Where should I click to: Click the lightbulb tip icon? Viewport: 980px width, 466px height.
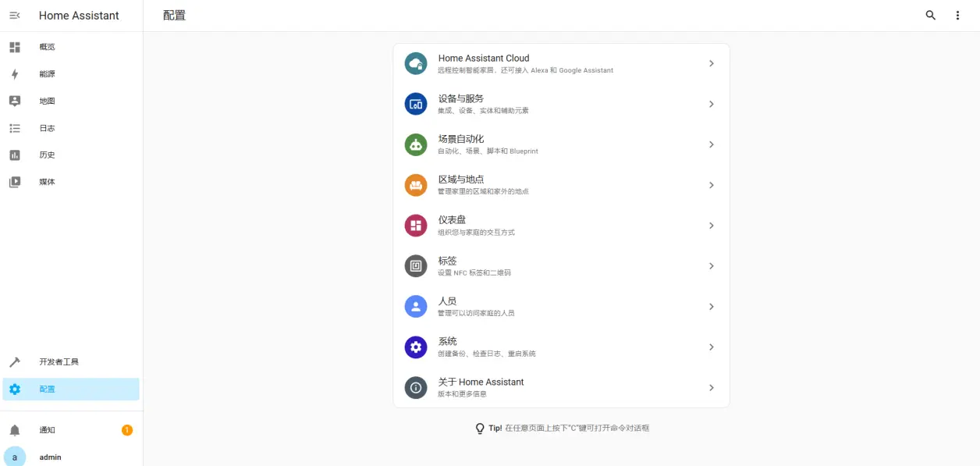coord(480,429)
